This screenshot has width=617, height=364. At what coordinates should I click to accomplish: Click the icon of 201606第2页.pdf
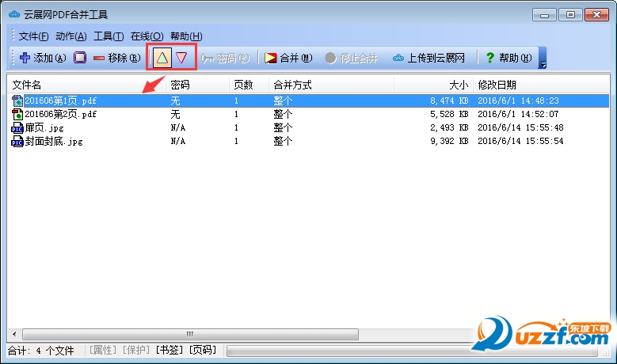click(x=17, y=114)
